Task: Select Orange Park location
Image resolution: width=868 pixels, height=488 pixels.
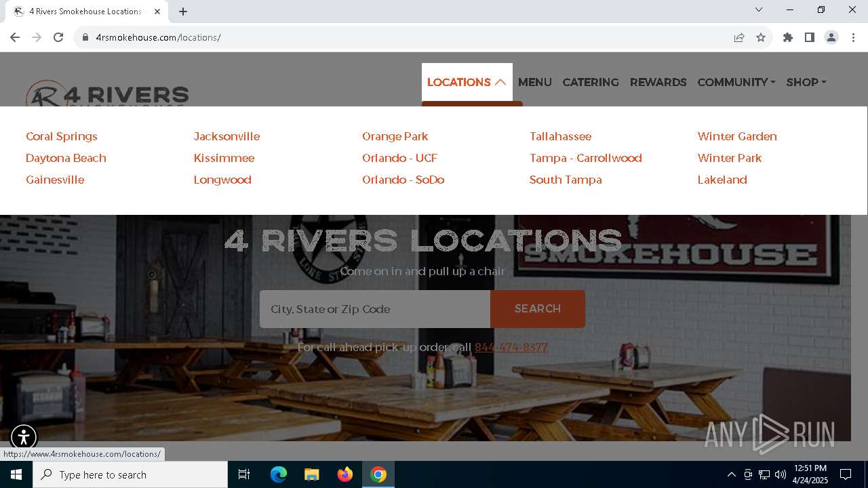Action: coord(395,136)
